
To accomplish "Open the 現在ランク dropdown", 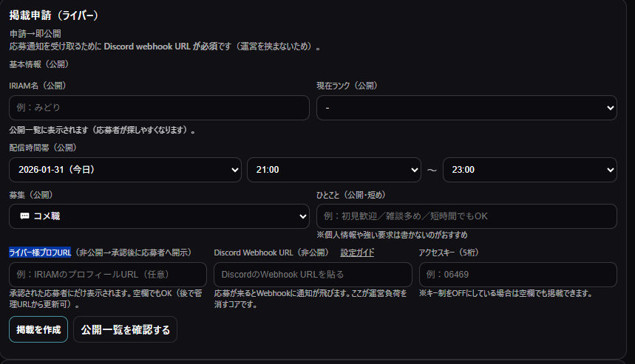I will [466, 108].
